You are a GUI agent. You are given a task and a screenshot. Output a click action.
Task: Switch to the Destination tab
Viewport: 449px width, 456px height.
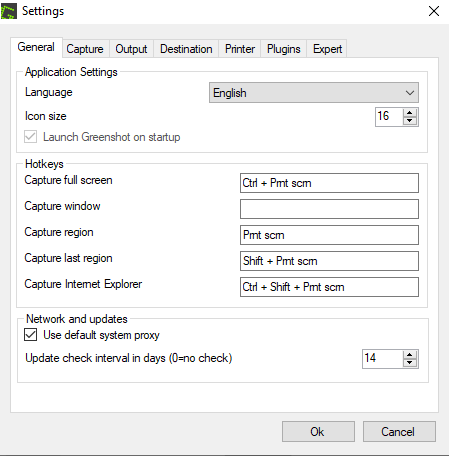(x=186, y=49)
